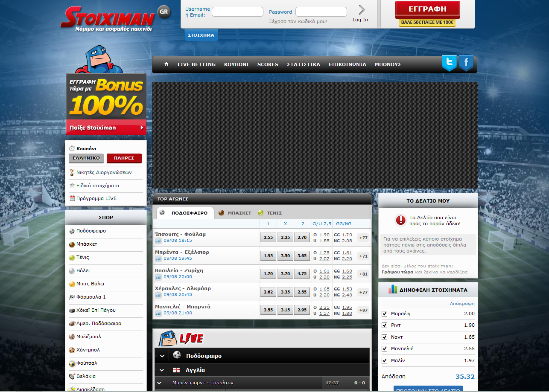The width and height of the screenshot is (549, 392).
Task: Open stats icon for Μονπελιέ - Μπορντό
Action: point(158,313)
